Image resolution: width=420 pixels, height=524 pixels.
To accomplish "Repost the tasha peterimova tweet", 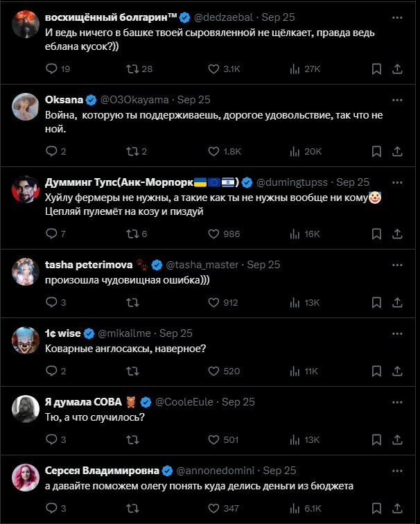I will [x=132, y=302].
